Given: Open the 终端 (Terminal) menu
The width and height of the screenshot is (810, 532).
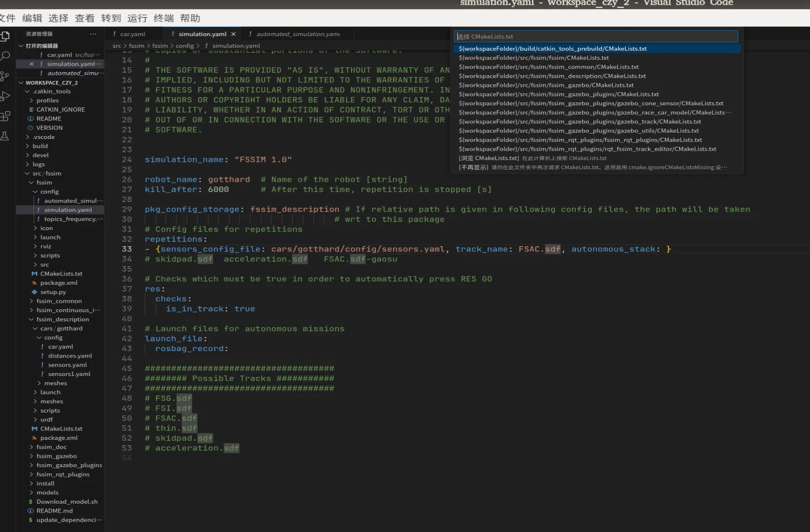Looking at the screenshot, I should [163, 19].
